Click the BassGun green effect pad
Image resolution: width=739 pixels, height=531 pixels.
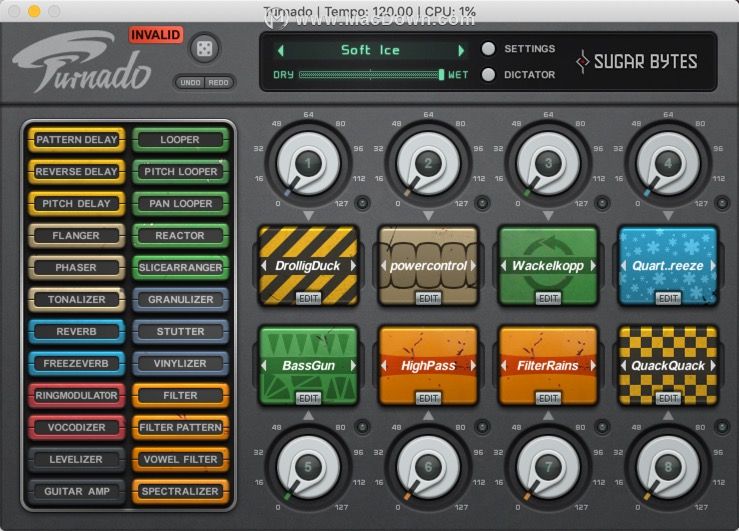point(308,366)
